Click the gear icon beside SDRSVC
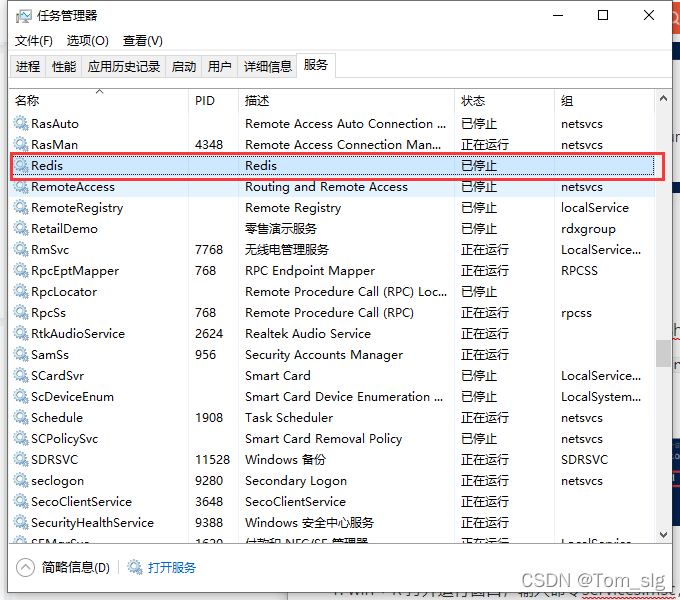Image resolution: width=680 pixels, height=600 pixels. 21,460
